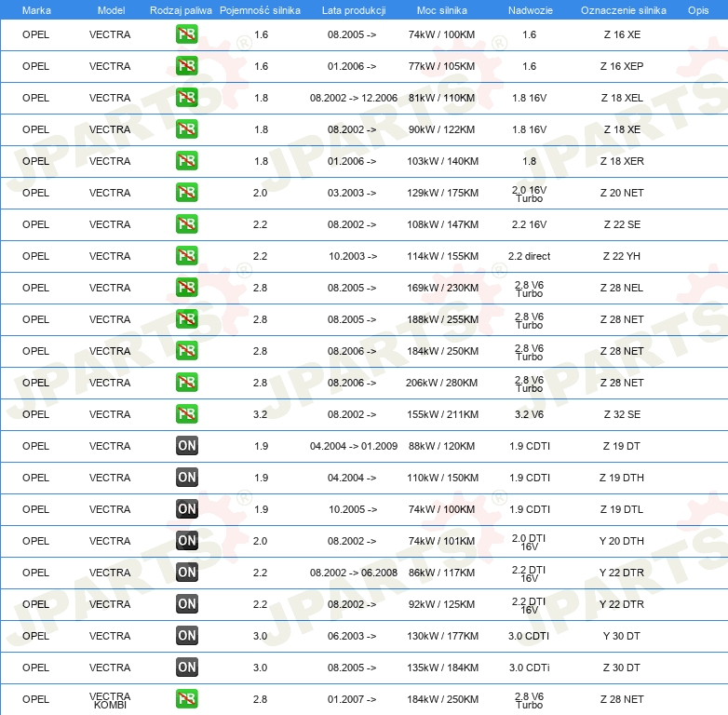The height and width of the screenshot is (715, 728).
Task: Select engine code Z 18 XER
Action: [622, 161]
